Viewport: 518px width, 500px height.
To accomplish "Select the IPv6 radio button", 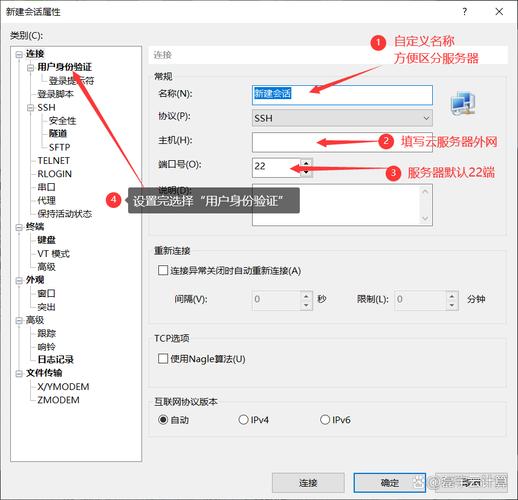I will tap(325, 419).
